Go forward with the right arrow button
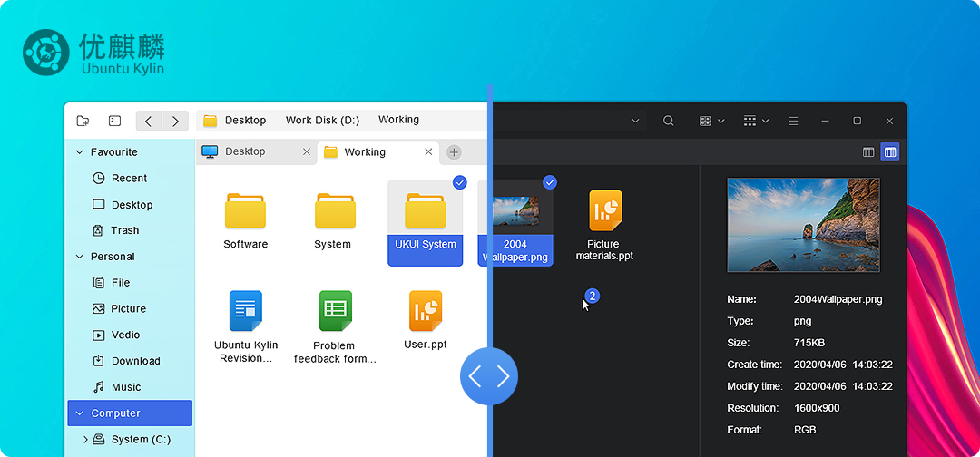The image size is (980, 457). pos(176,121)
